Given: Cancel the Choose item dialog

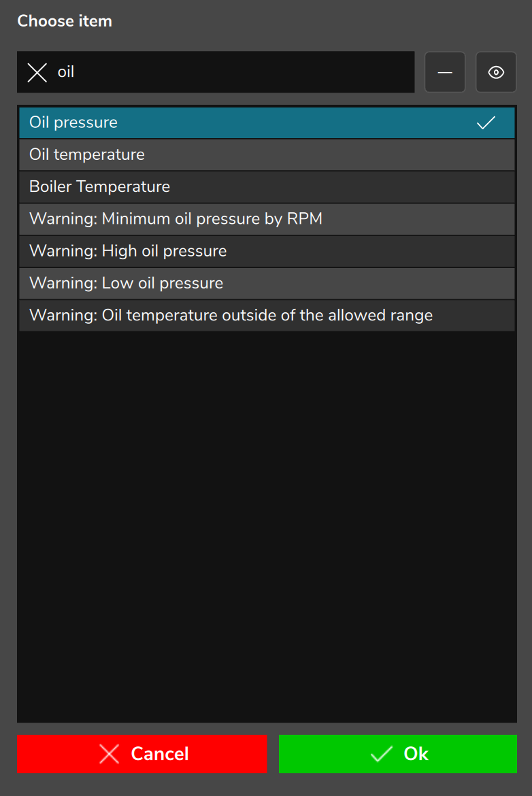Looking at the screenshot, I should click(142, 754).
